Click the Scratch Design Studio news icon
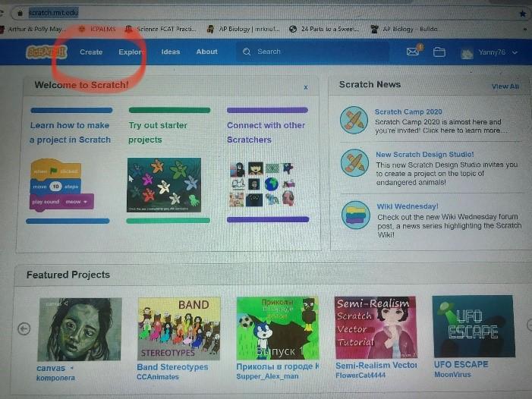This screenshot has height=399, width=532. [354, 163]
